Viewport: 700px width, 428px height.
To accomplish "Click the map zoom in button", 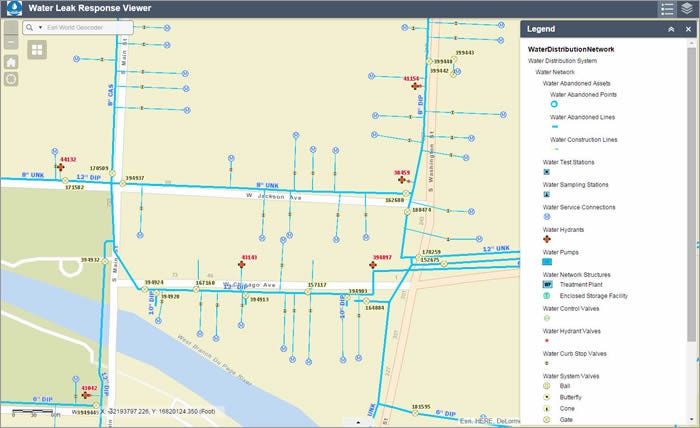I will 11,28.
